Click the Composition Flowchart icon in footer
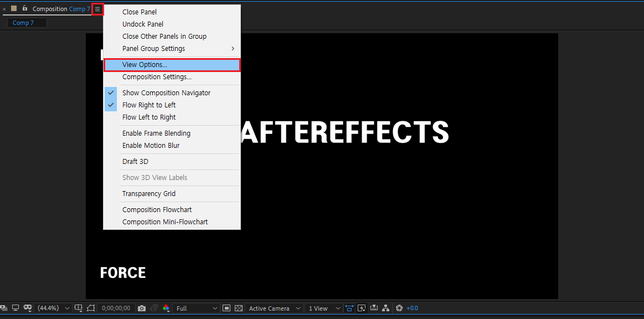 pyautogui.click(x=385, y=308)
